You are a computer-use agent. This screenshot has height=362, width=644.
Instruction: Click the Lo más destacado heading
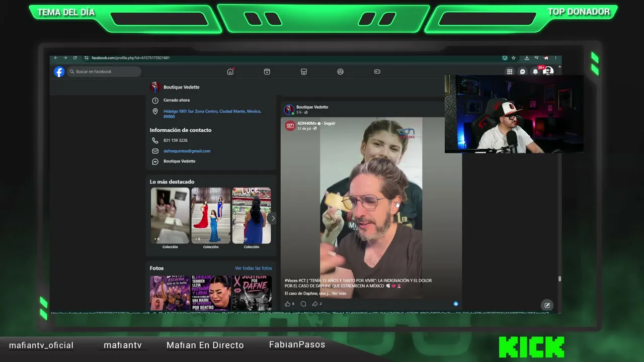[172, 182]
